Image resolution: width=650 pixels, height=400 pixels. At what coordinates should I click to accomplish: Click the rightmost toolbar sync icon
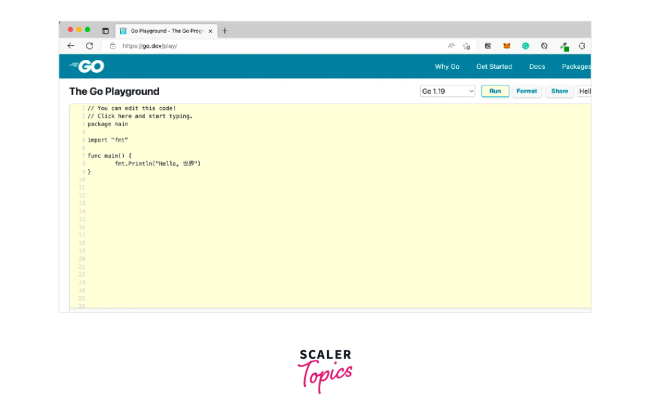click(582, 46)
